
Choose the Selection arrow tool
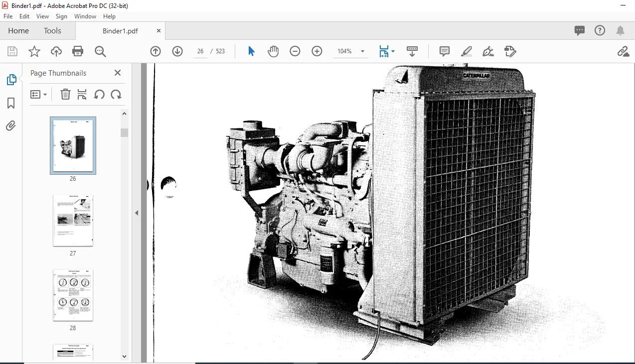[x=251, y=51]
